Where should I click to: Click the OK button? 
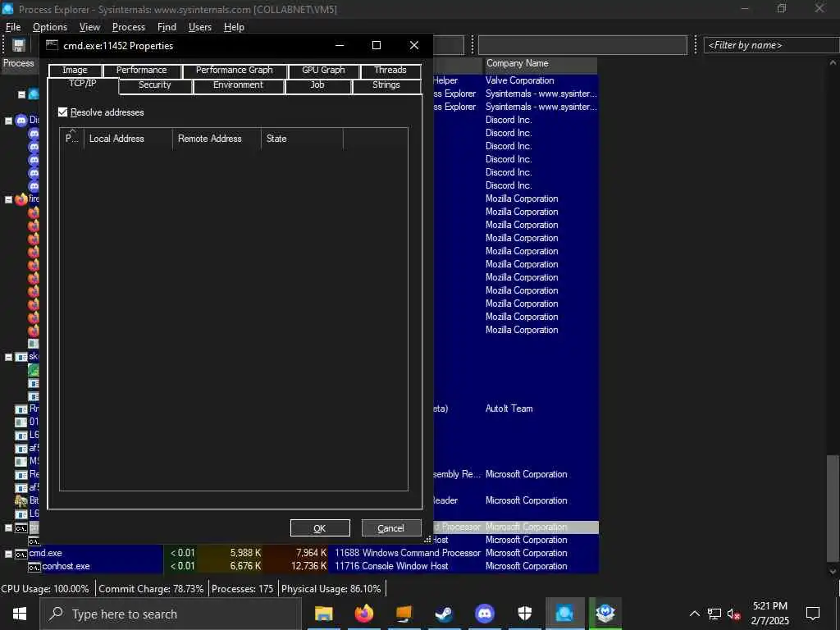pos(320,528)
